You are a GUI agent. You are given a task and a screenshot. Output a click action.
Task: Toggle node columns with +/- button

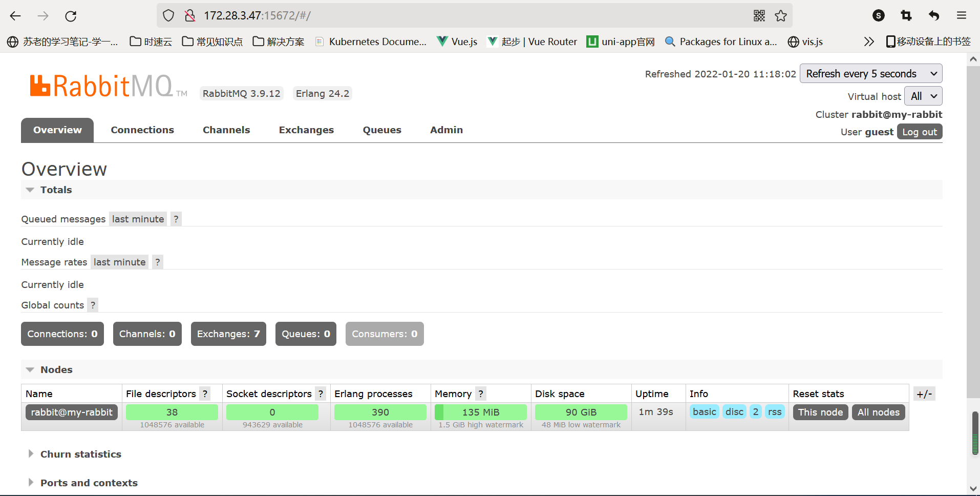click(x=924, y=394)
